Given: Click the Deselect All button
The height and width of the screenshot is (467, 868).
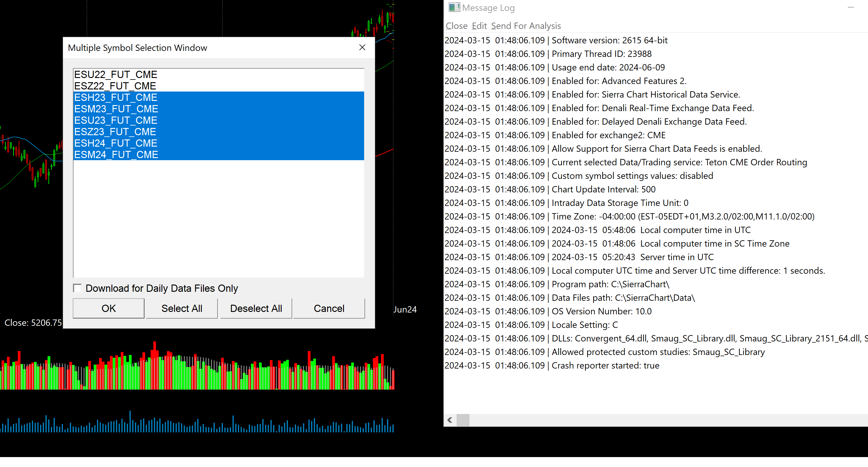Looking at the screenshot, I should point(256,308).
